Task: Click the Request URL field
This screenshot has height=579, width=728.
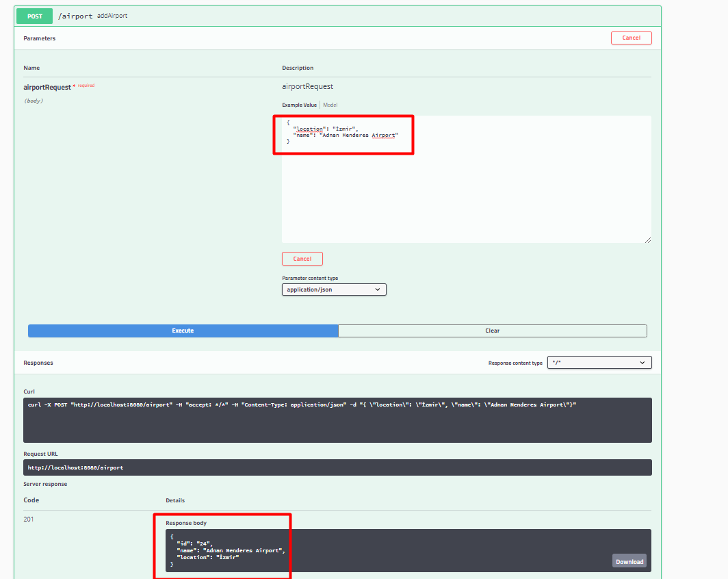Action: point(336,467)
